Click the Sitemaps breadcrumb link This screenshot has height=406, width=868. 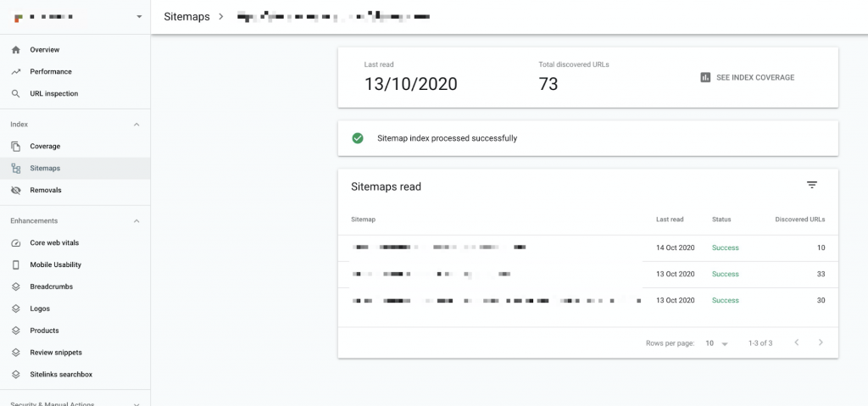click(x=186, y=17)
